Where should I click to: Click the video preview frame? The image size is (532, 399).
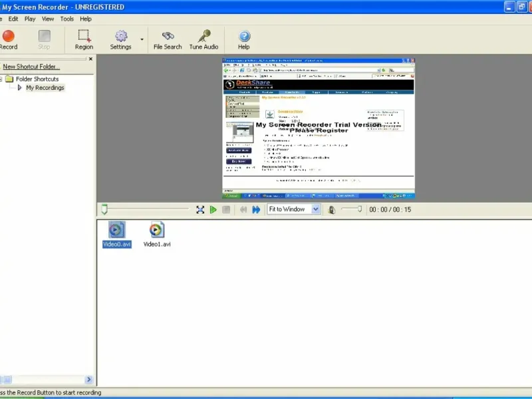point(319,128)
